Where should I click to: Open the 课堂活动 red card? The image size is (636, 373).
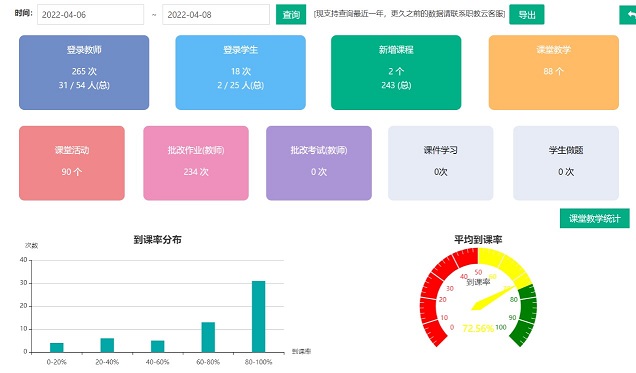[72, 163]
